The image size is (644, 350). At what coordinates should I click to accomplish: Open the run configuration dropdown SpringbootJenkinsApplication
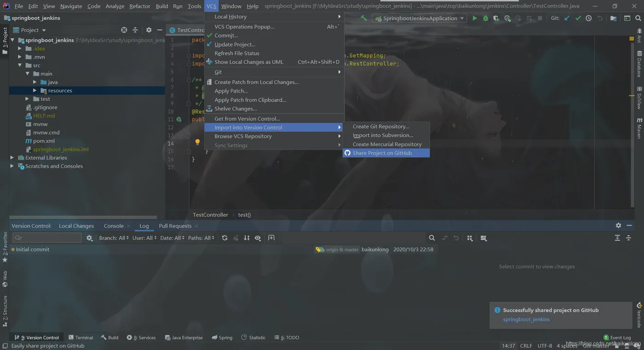click(x=420, y=18)
